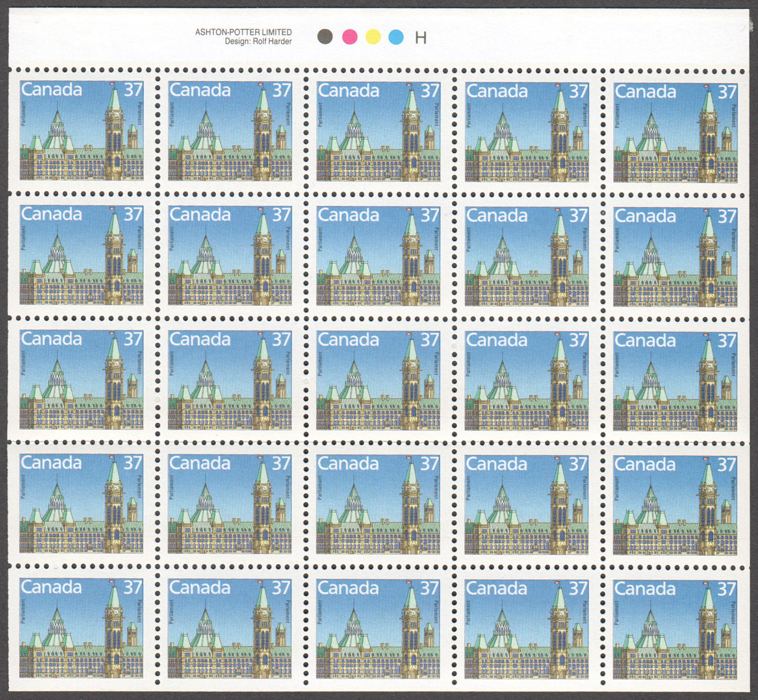Image resolution: width=758 pixels, height=700 pixels.
Task: Click the magenta color dot
Action: [350, 37]
